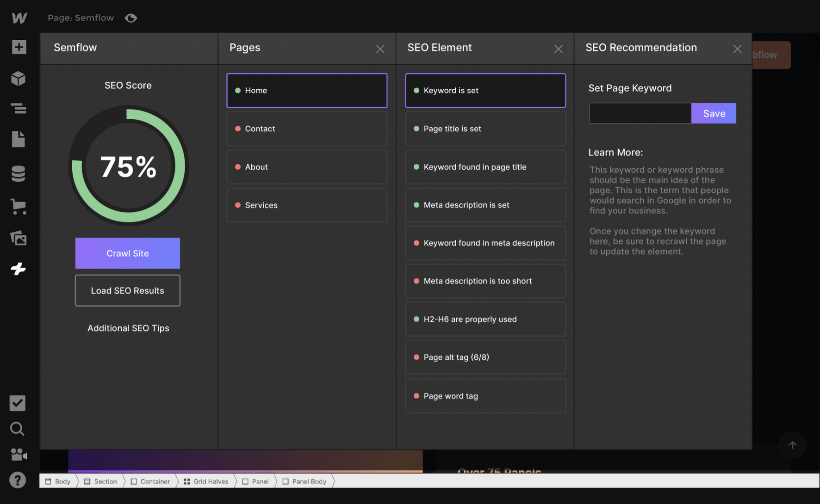
Task: Click the Set Page Keyword input field
Action: coord(640,113)
